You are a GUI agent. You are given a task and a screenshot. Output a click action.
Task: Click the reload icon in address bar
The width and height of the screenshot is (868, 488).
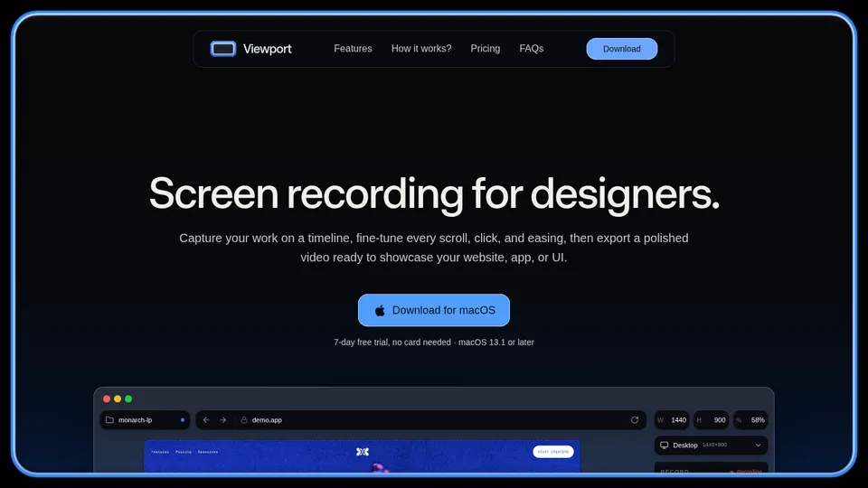[x=635, y=420]
